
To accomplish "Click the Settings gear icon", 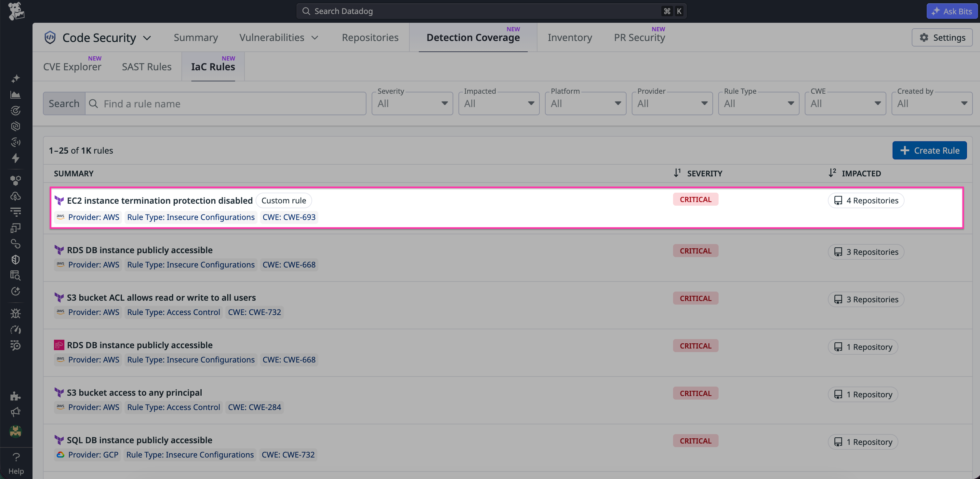I will pyautogui.click(x=924, y=37).
